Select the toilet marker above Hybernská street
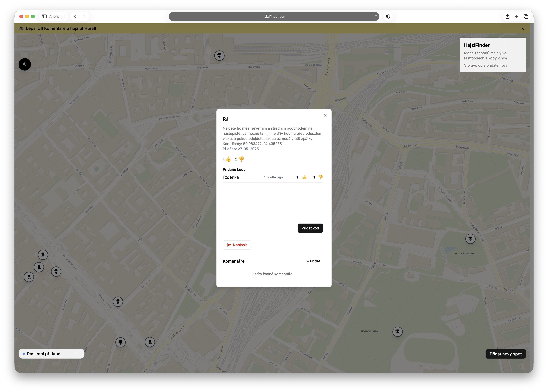 point(219,56)
